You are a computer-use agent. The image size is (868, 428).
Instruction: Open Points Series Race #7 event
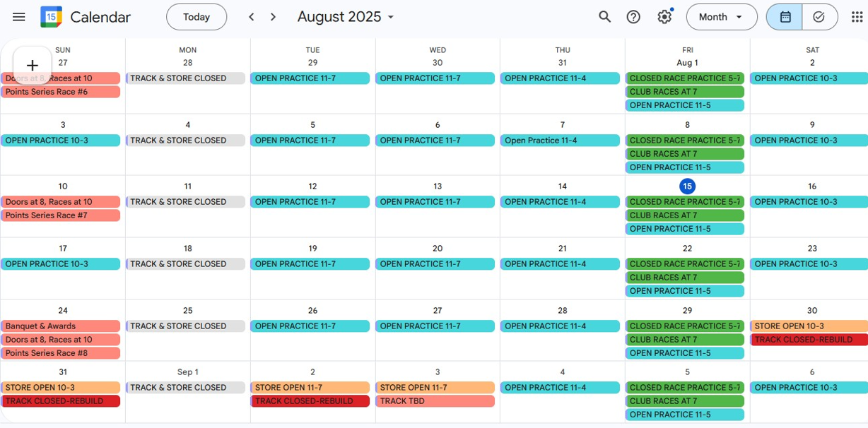coord(60,215)
